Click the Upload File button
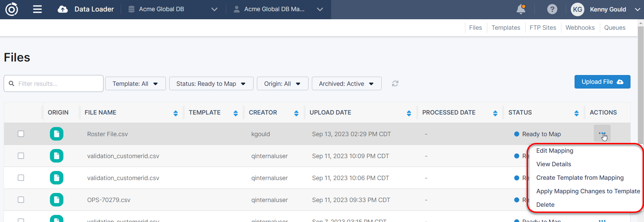644x222 pixels. (x=602, y=82)
